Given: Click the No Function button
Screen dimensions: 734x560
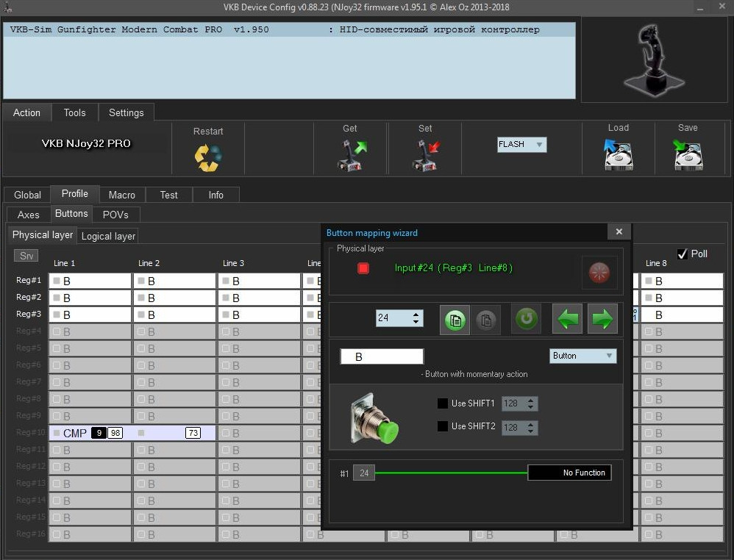Looking at the screenshot, I should (569, 473).
